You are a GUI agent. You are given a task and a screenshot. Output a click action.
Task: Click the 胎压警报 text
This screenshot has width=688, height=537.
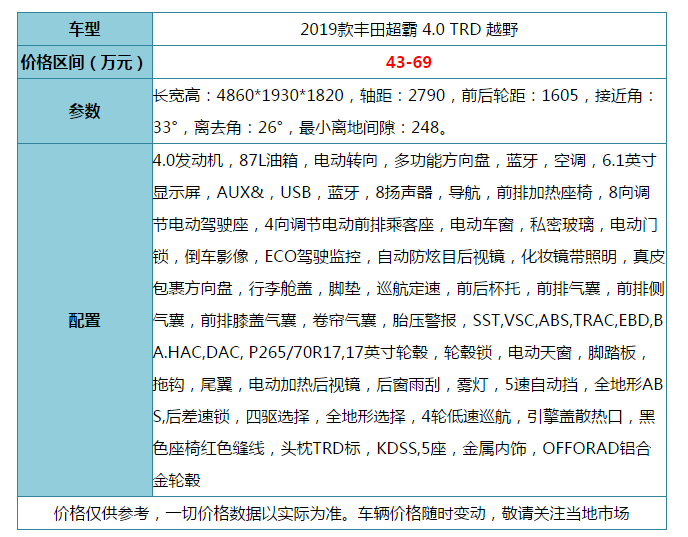pos(424,321)
